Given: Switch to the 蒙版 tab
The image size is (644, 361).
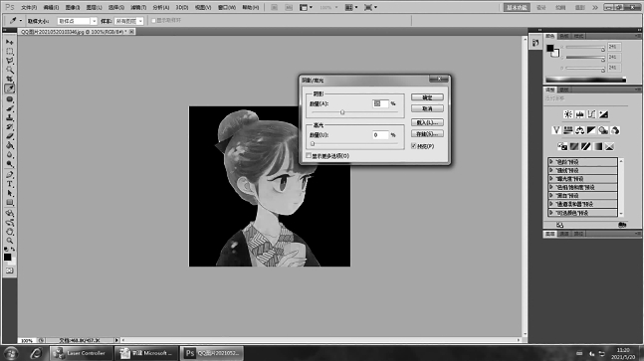Looking at the screenshot, I should (564, 90).
